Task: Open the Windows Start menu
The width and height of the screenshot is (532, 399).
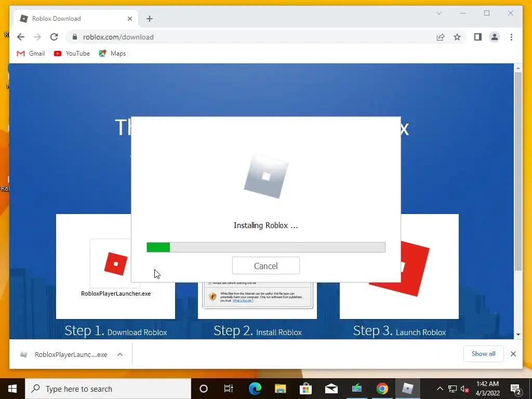Action: 12,389
